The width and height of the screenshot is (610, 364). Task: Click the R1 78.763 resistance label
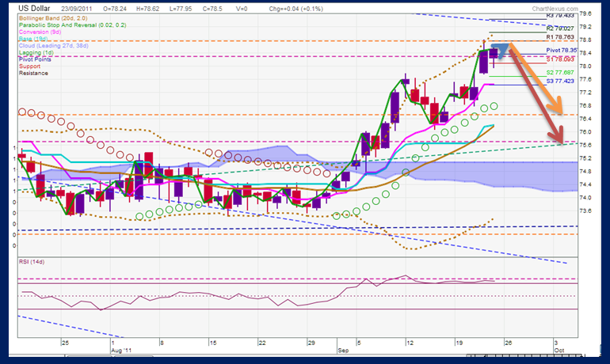[560, 37]
